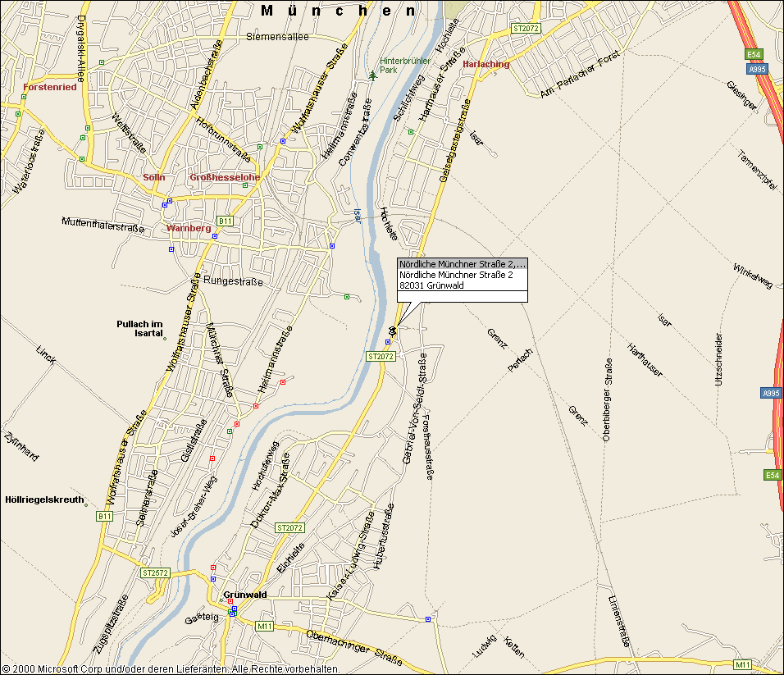The image size is (784, 675).
Task: Click the Oberhachinger Straße label
Action: (354, 647)
